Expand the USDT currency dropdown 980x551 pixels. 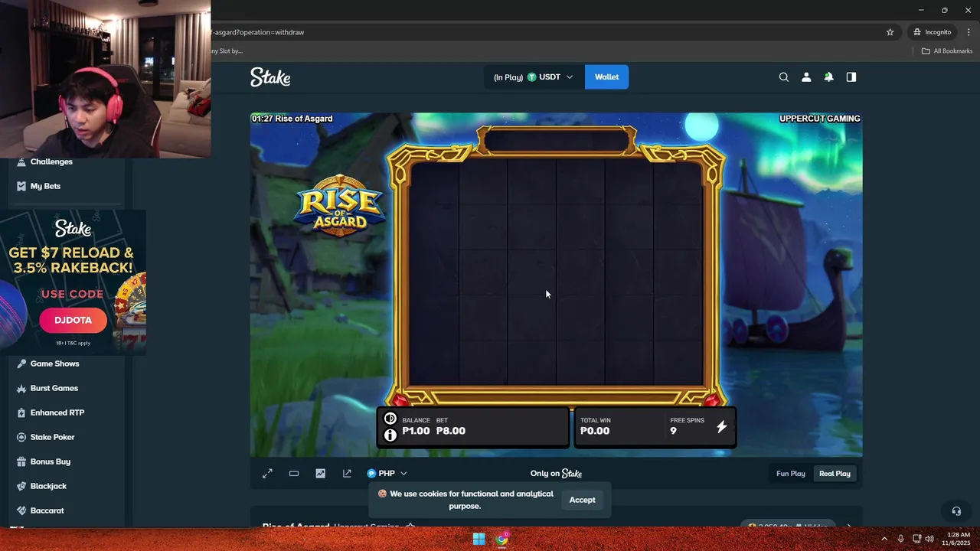pos(534,77)
